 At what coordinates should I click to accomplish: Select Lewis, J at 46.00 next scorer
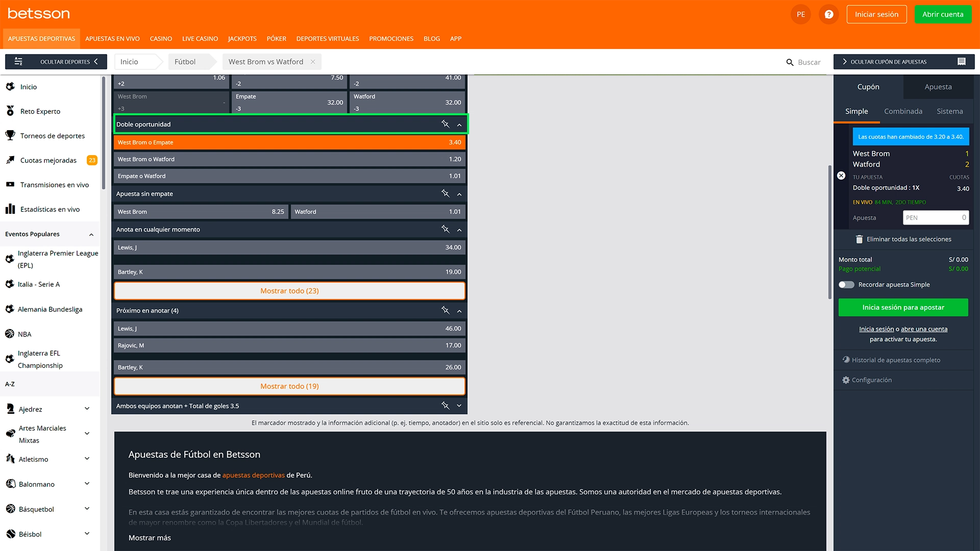pos(289,329)
